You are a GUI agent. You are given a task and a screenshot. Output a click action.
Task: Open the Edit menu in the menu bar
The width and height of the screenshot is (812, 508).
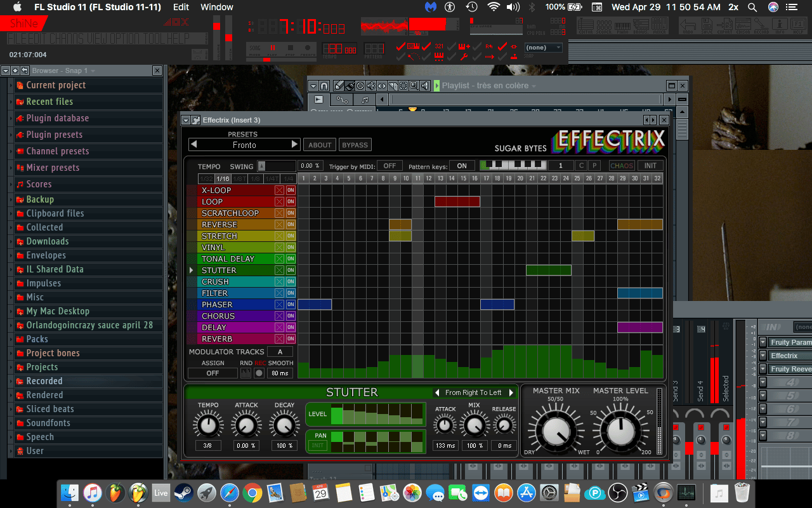click(x=181, y=7)
